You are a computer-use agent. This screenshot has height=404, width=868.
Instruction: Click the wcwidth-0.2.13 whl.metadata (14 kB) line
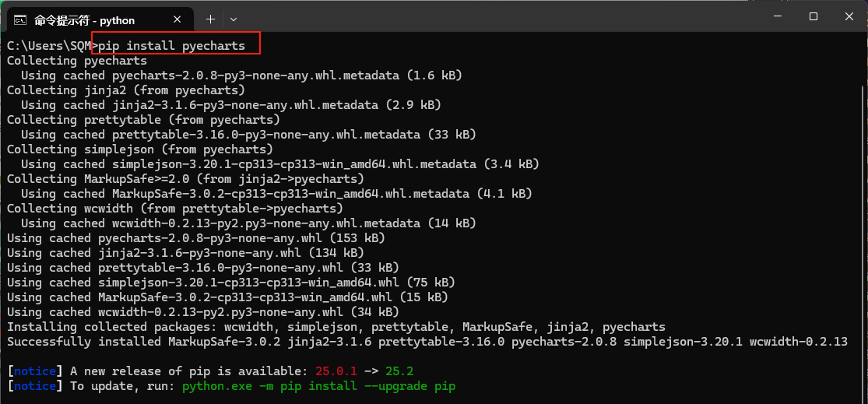coord(248,223)
